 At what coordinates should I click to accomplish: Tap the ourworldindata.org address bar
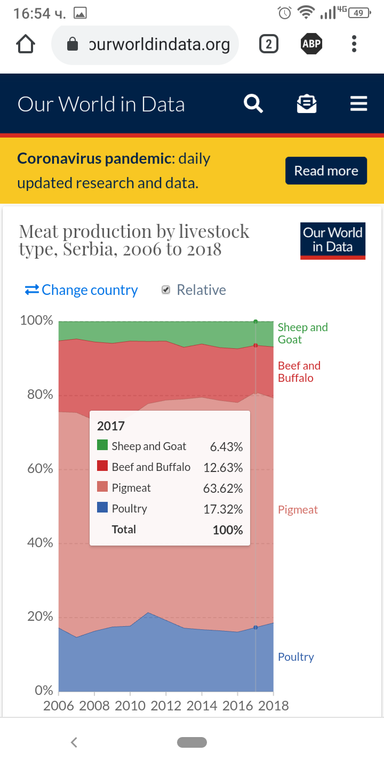coord(145,45)
